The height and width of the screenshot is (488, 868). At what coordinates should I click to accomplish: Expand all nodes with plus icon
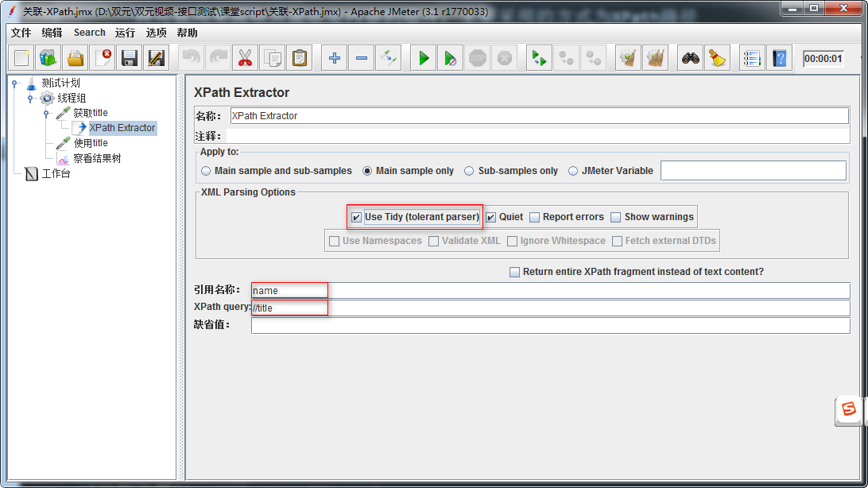pos(335,58)
